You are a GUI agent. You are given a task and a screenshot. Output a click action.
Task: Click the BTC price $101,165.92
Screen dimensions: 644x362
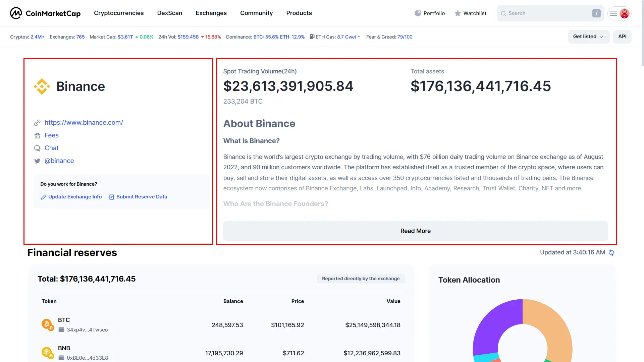(287, 325)
